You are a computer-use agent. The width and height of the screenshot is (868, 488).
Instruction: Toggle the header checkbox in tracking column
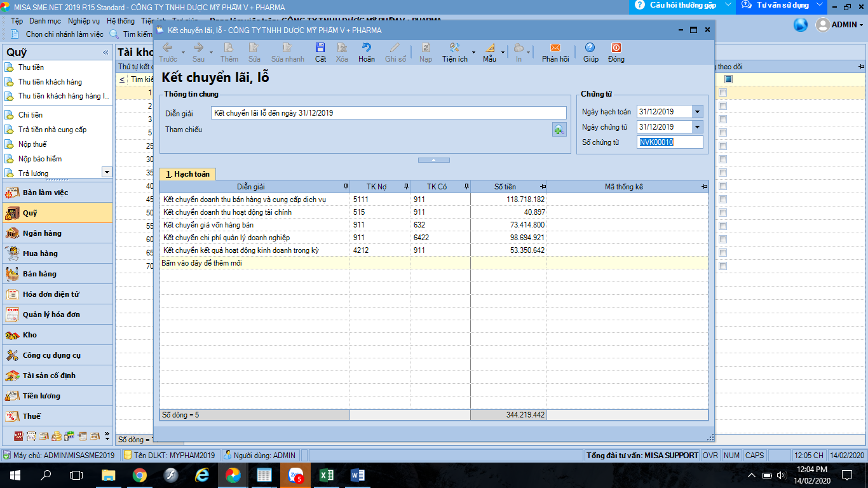[728, 79]
